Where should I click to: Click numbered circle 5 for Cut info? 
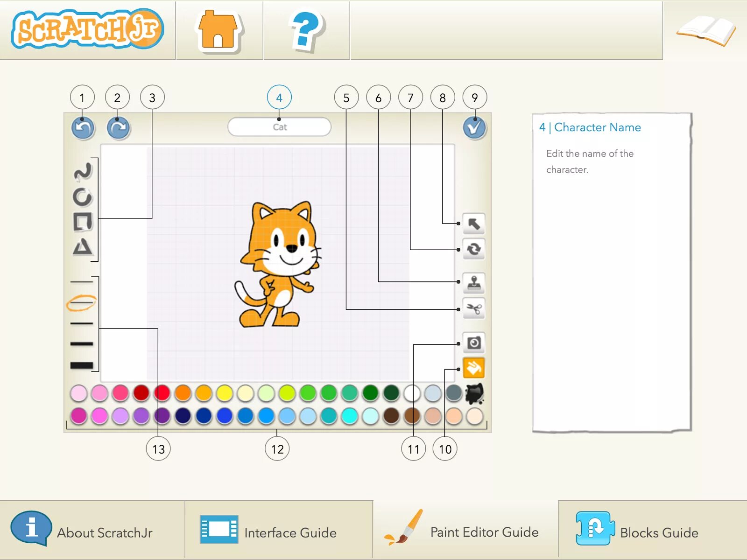346,97
